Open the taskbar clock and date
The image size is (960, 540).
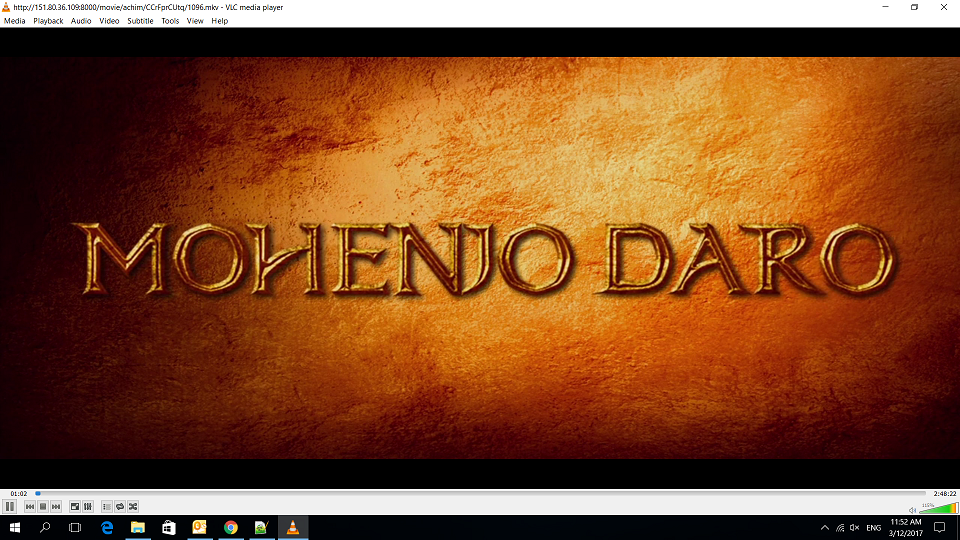pos(906,528)
